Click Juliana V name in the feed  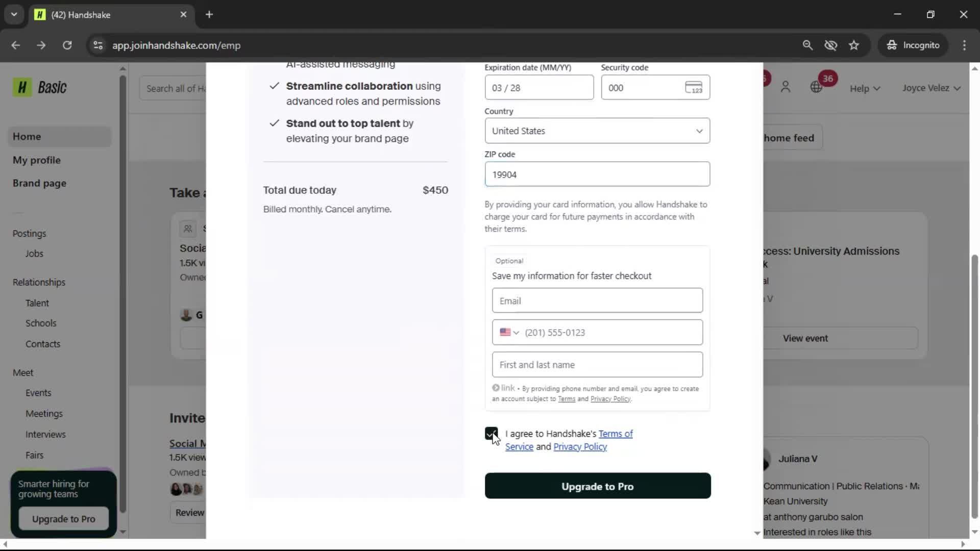[x=798, y=459]
